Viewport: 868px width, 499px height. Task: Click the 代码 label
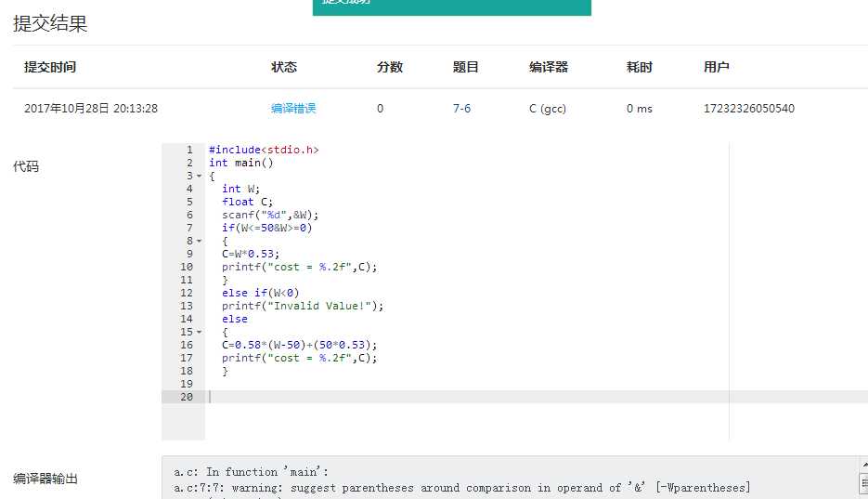(x=26, y=166)
